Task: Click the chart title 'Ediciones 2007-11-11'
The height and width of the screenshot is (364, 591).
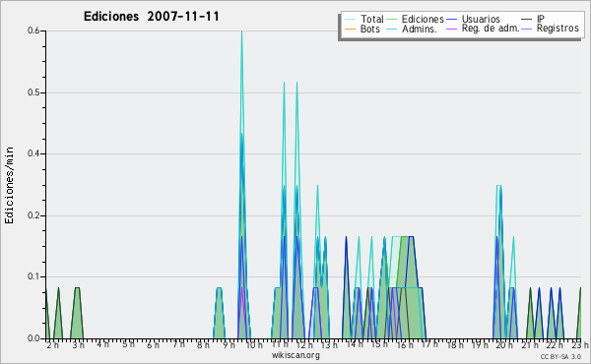Action: [151, 17]
